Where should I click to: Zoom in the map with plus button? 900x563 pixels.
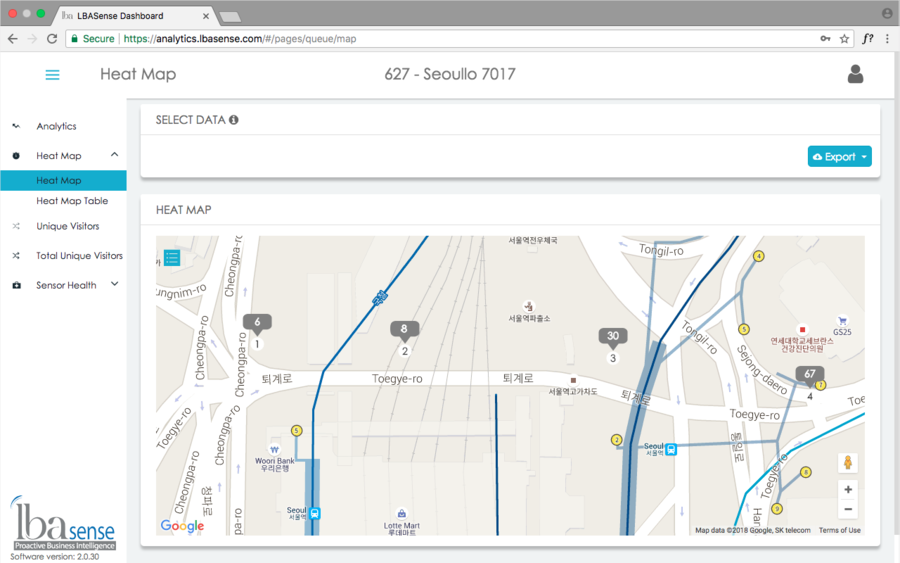(848, 490)
